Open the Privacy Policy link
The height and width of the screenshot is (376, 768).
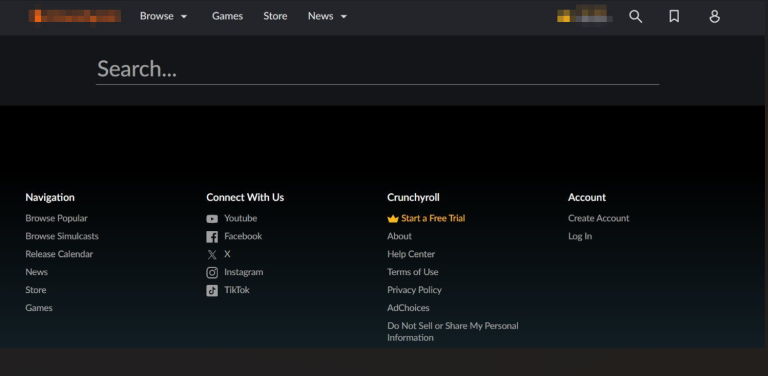pyautogui.click(x=414, y=290)
